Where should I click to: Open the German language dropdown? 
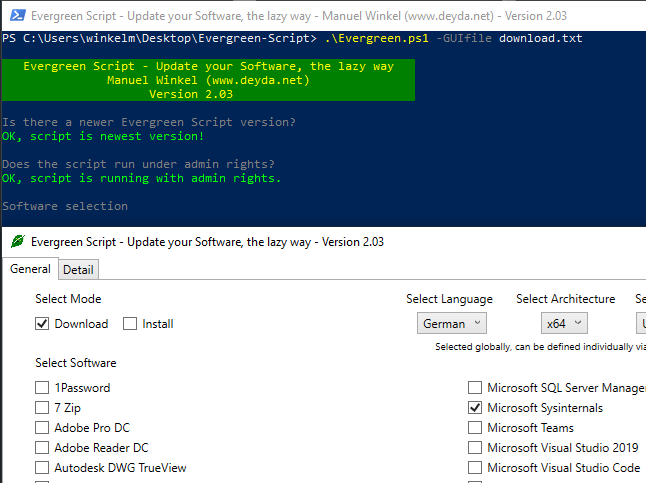452,324
